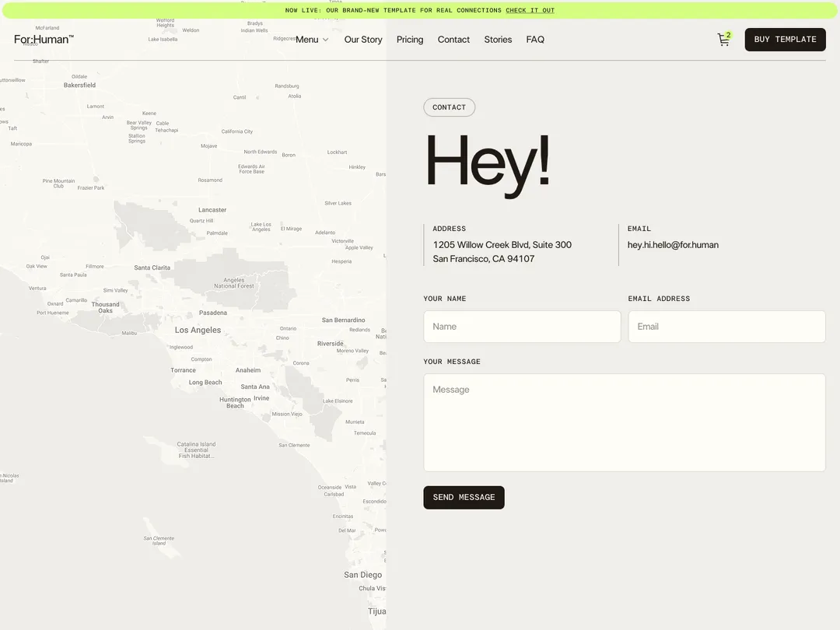Image resolution: width=840 pixels, height=630 pixels.
Task: Open the Pricing page
Action: (x=409, y=39)
